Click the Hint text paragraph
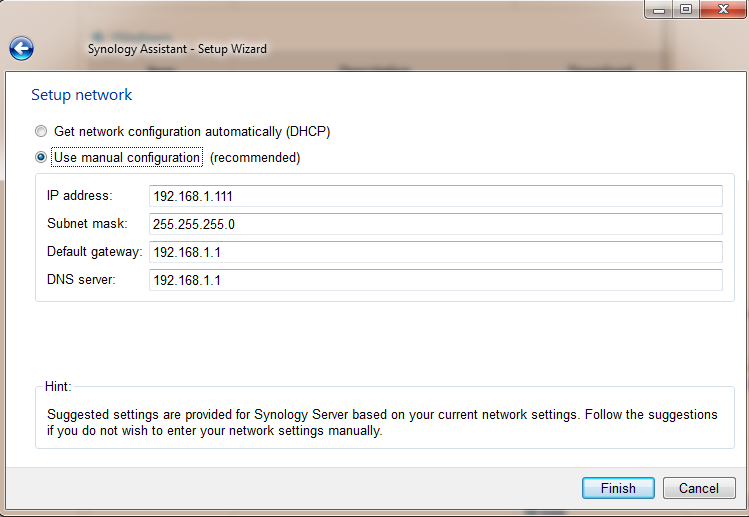The image size is (749, 517). click(x=382, y=422)
